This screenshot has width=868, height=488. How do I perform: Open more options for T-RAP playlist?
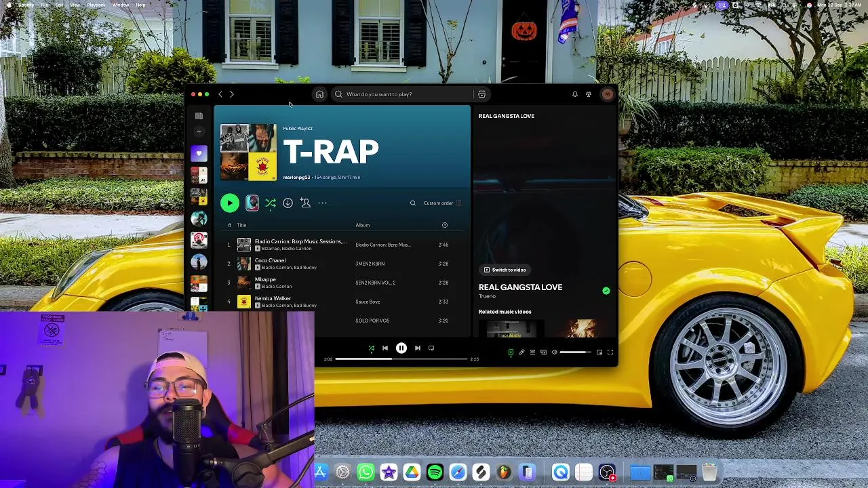tap(322, 203)
